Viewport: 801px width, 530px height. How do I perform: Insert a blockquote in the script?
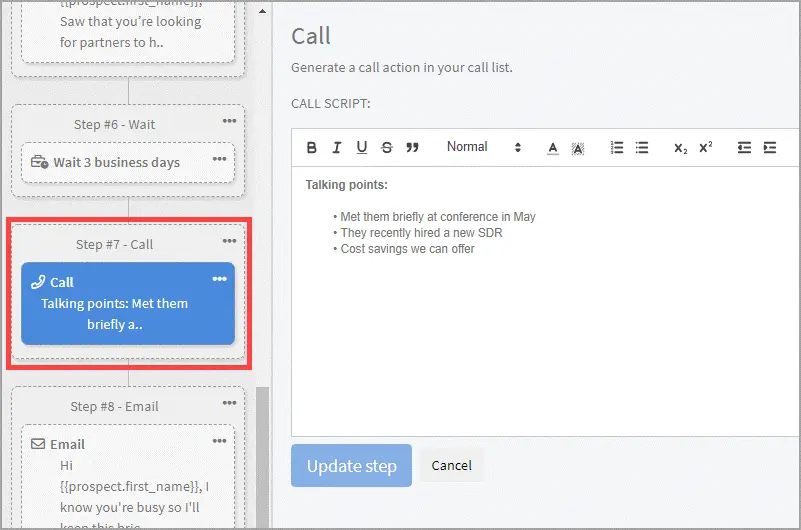point(412,148)
